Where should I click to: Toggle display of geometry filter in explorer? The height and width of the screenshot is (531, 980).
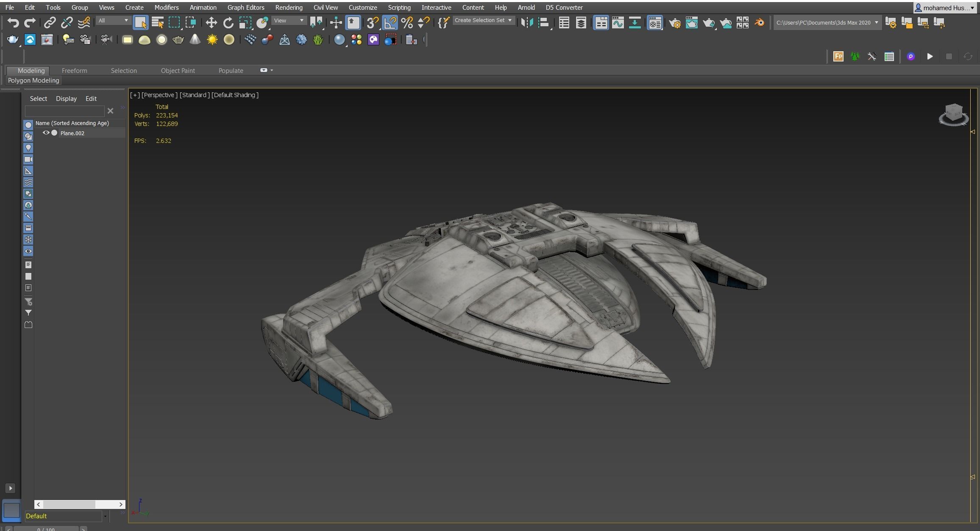pos(28,125)
